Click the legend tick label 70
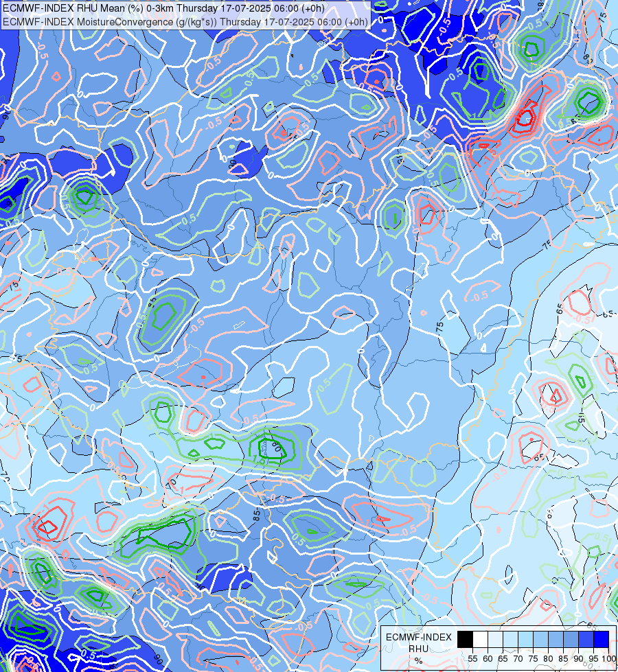The height and width of the screenshot is (672, 618). coord(518,659)
